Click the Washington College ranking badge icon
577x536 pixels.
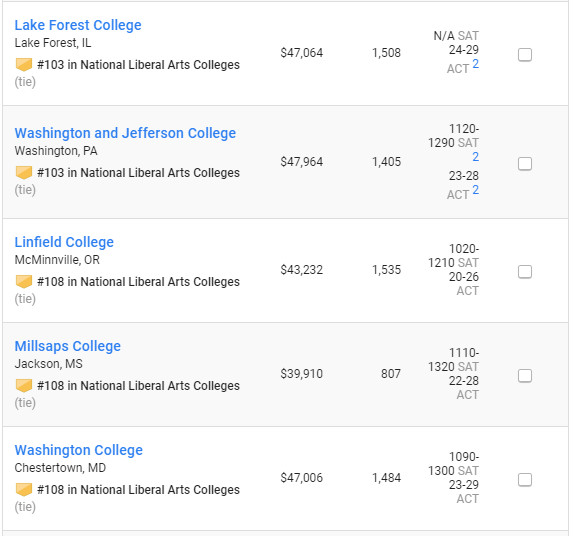point(24,490)
